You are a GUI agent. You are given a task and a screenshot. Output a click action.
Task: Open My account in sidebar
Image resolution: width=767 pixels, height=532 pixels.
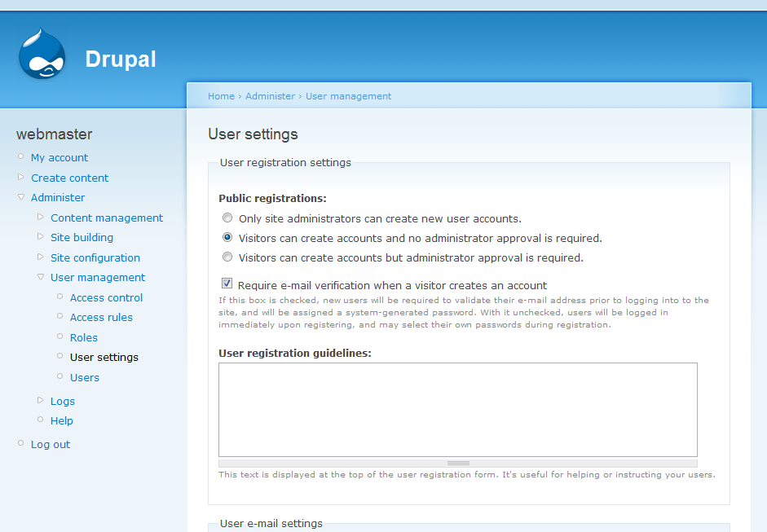click(x=60, y=157)
